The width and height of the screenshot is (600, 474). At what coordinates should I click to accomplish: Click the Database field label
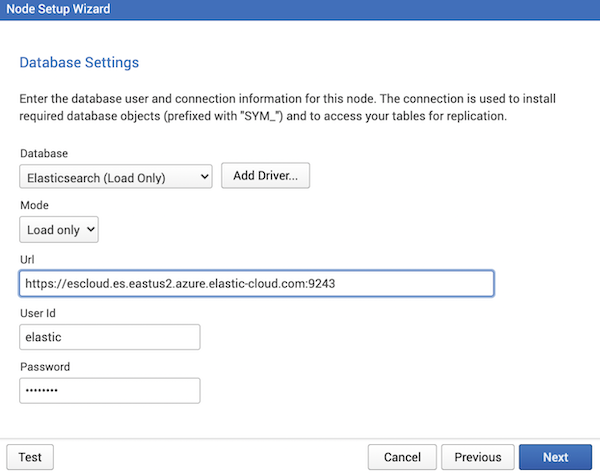click(44, 153)
